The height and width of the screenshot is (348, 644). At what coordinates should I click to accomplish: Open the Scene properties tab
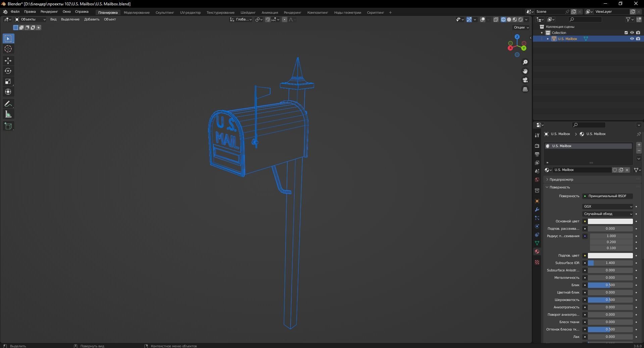(537, 171)
